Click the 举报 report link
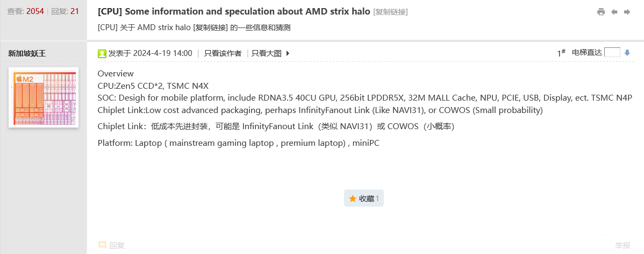 coord(622,245)
